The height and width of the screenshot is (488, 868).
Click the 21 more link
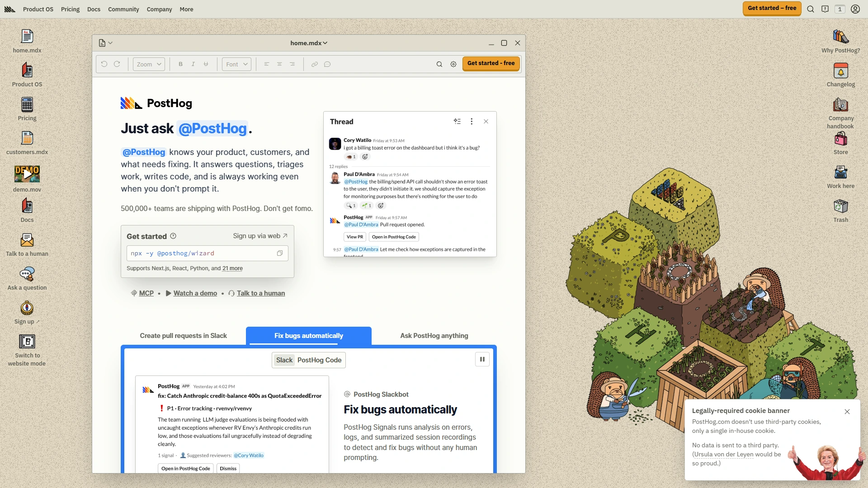click(x=232, y=268)
